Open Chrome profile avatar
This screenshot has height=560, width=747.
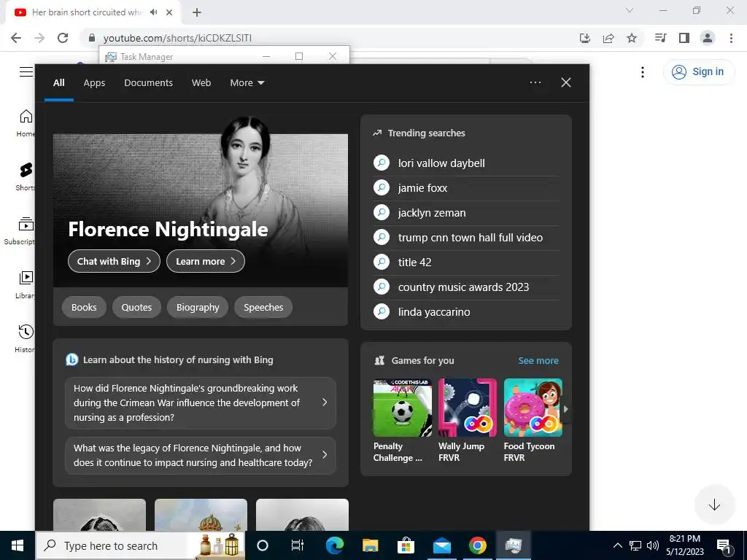[708, 38]
